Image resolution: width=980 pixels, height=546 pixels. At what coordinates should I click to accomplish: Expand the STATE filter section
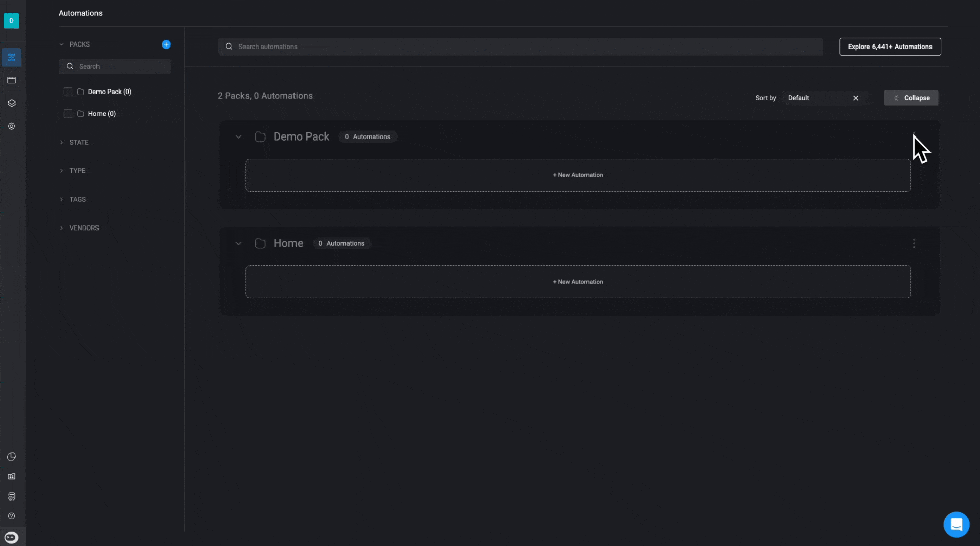79,142
